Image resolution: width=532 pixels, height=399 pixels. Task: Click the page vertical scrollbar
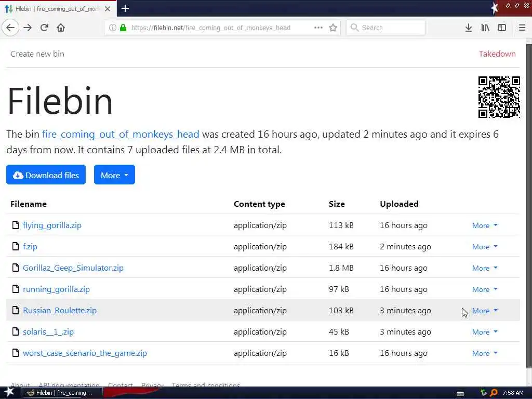pos(529,205)
